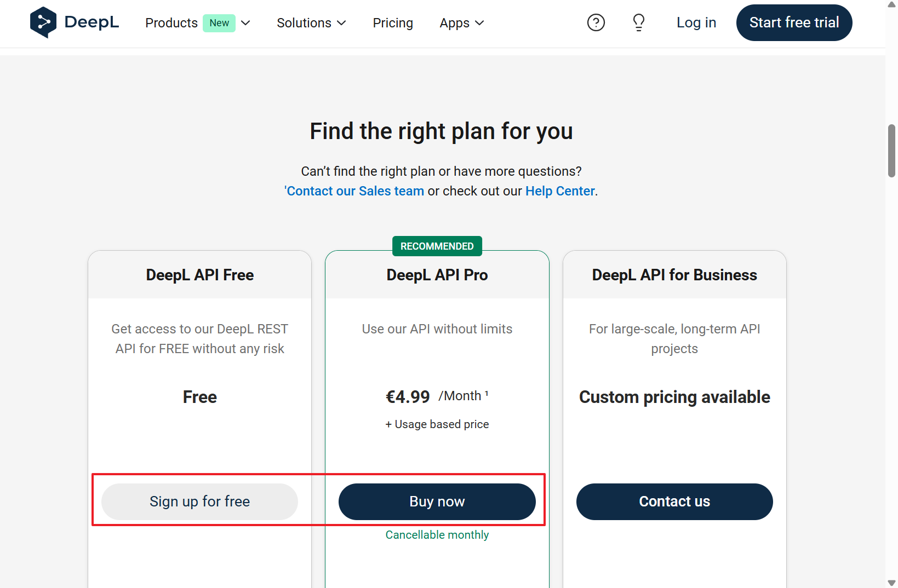
Task: Click Sign up for free button
Action: pos(200,501)
